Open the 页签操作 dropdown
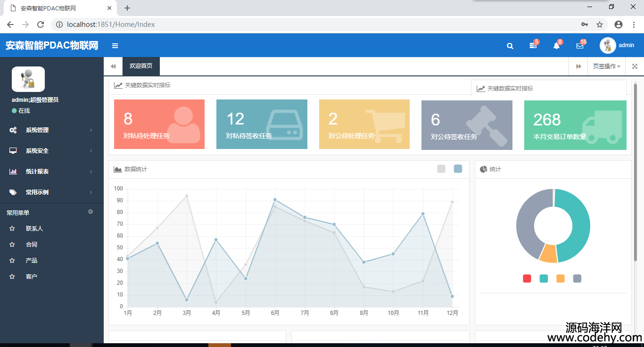 coord(606,66)
